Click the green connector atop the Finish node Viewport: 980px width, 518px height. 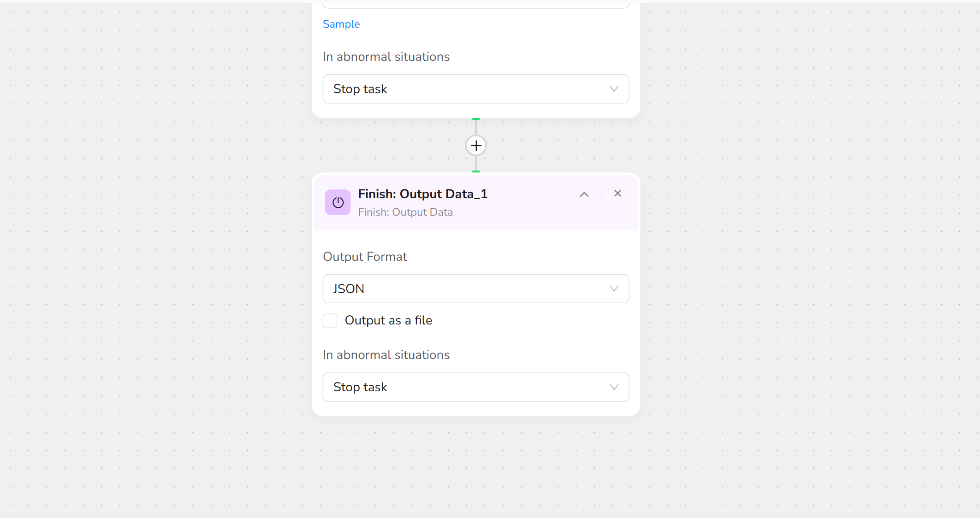pyautogui.click(x=476, y=171)
